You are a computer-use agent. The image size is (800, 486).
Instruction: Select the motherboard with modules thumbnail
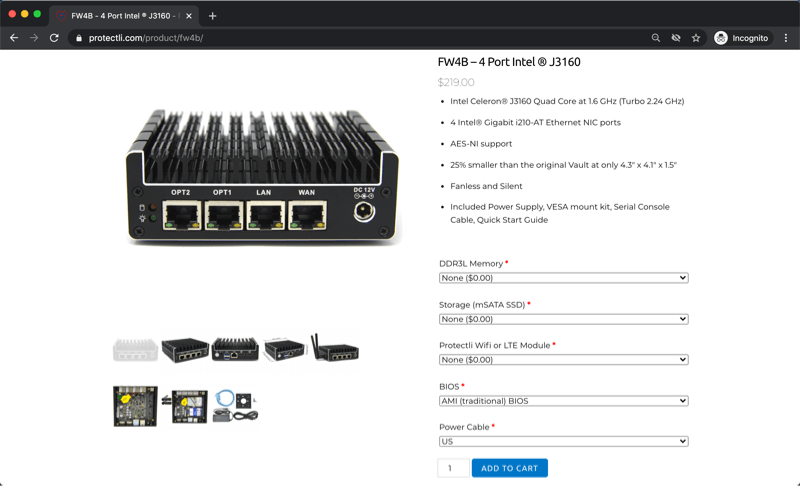[185, 406]
